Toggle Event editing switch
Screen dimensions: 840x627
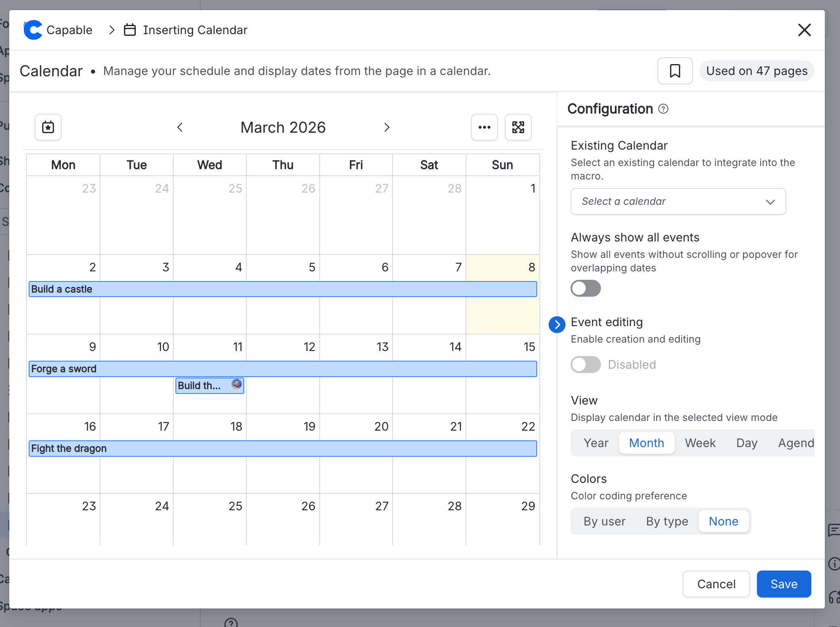[585, 364]
